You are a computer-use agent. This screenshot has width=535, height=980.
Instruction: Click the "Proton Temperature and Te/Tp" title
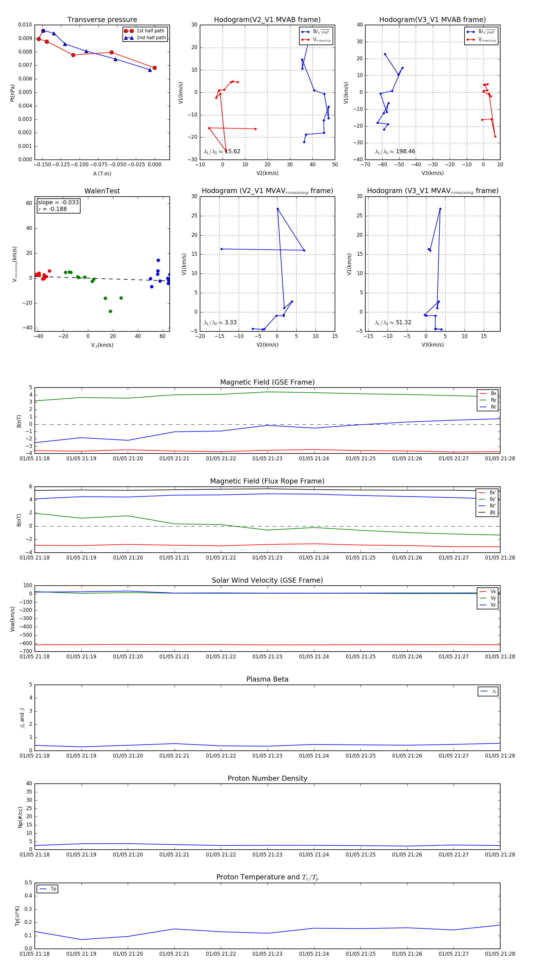pos(267,877)
